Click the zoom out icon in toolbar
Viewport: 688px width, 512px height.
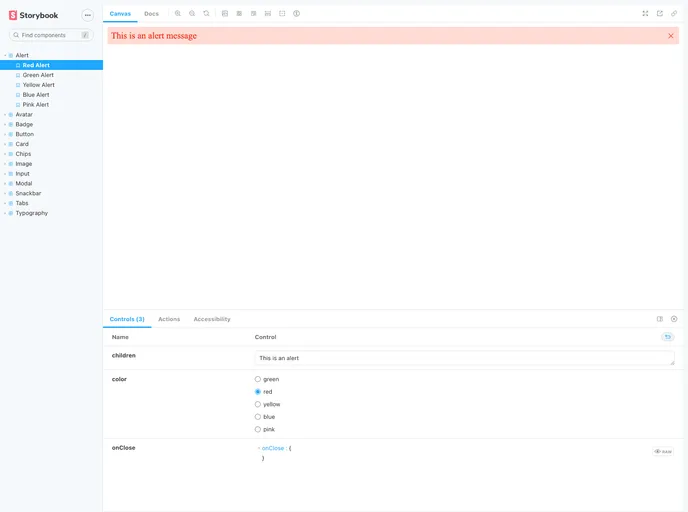pos(192,13)
